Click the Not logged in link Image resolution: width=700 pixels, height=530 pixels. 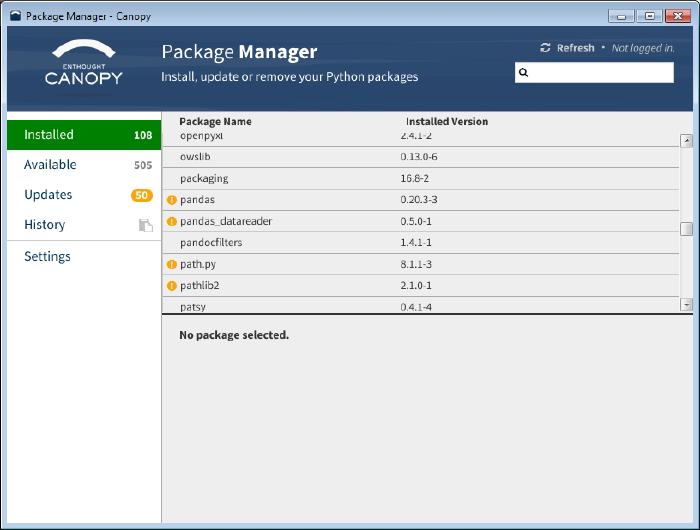643,48
